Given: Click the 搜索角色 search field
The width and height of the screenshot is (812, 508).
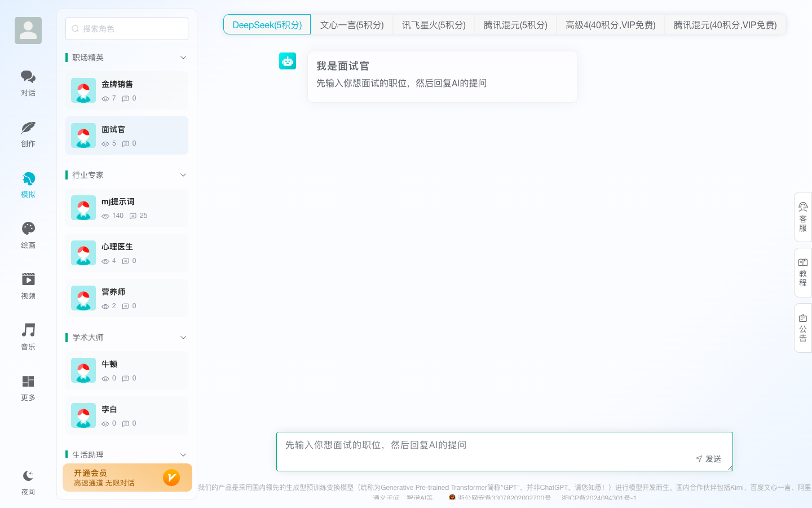Looking at the screenshot, I should [126, 28].
